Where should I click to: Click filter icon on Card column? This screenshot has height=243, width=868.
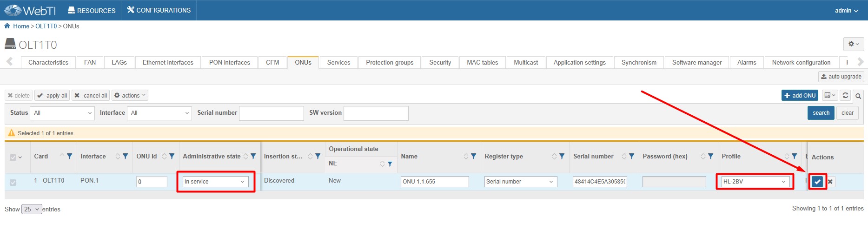click(x=70, y=157)
